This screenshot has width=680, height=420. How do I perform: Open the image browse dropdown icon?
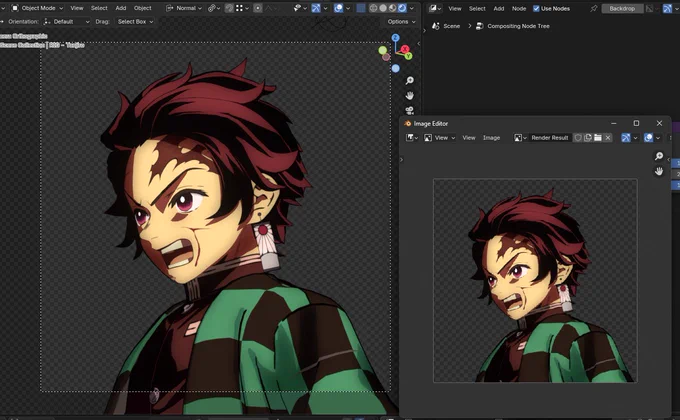pyautogui.click(x=520, y=138)
